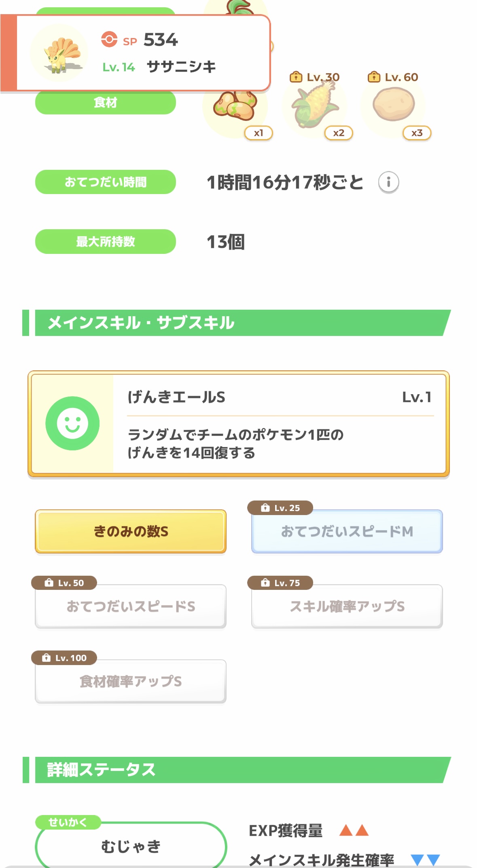Tap the むじゃき nature box
The height and width of the screenshot is (868, 477).
tap(131, 846)
